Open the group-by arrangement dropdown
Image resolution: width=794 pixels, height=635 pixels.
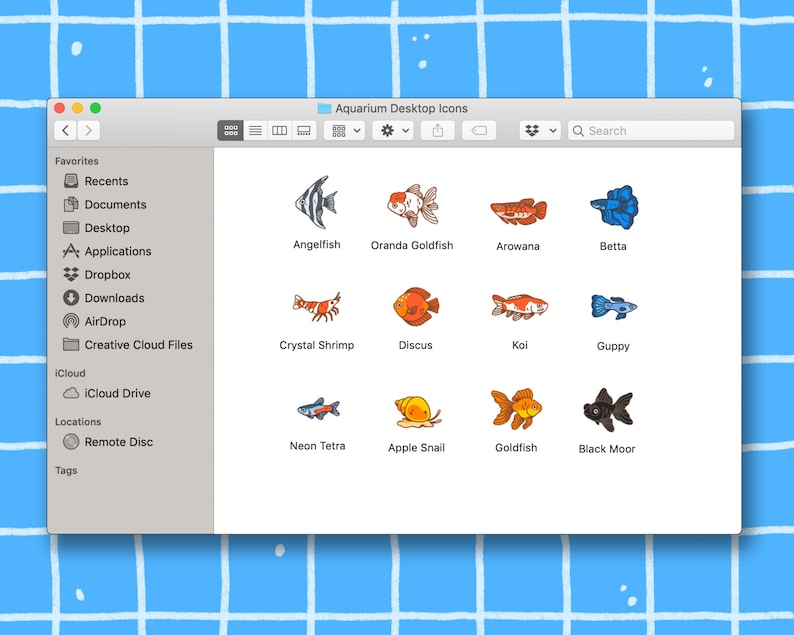(344, 131)
